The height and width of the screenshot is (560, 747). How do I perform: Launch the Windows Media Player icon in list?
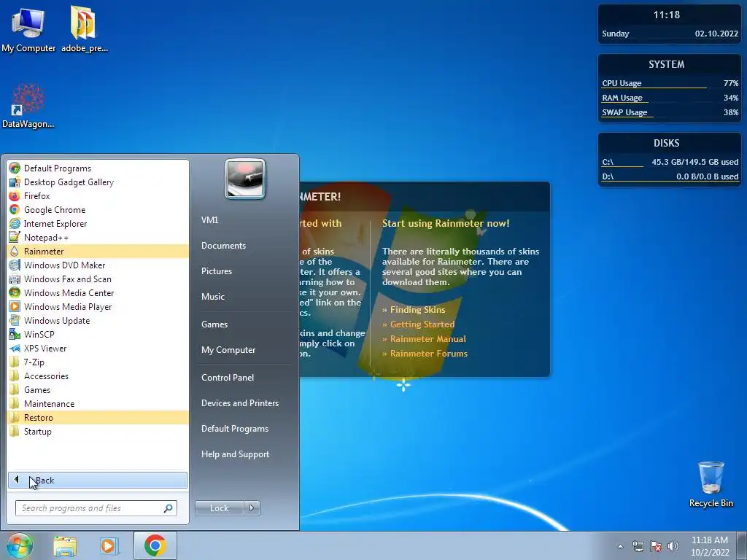click(15, 306)
